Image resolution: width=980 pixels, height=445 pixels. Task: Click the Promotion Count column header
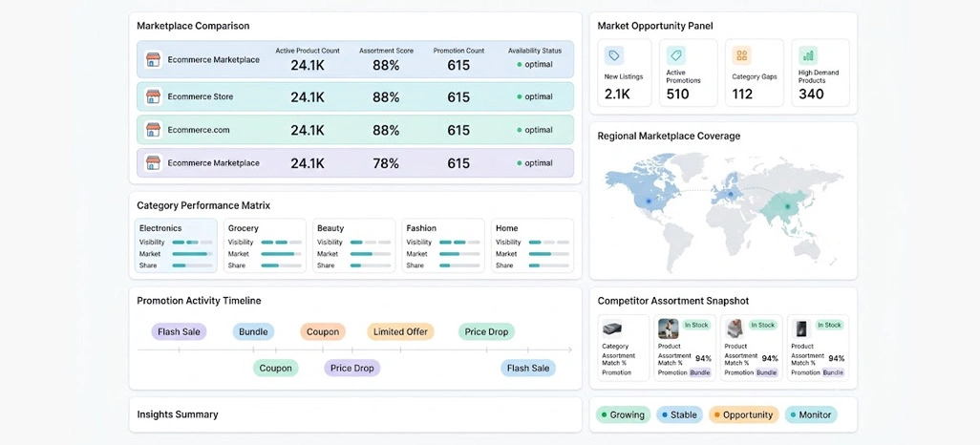tap(458, 51)
